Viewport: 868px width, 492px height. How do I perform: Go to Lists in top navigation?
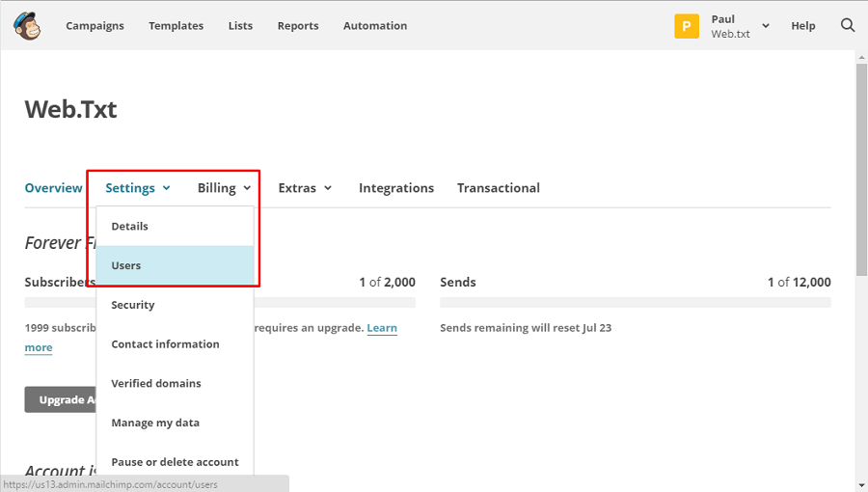point(240,25)
